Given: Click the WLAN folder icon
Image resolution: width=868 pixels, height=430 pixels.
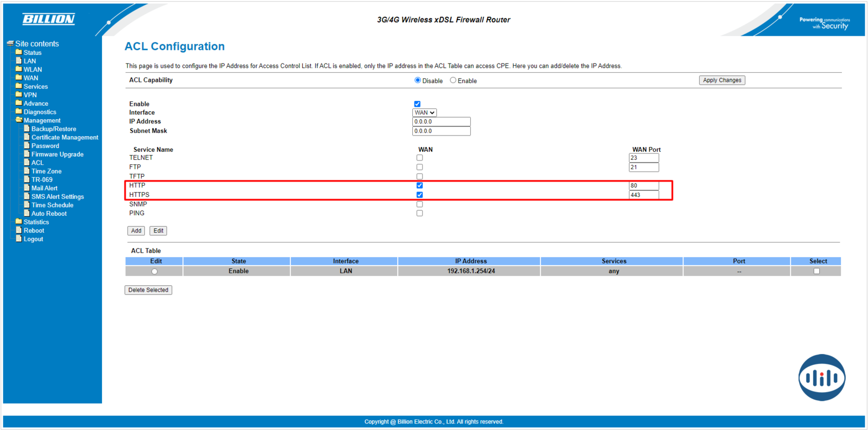Looking at the screenshot, I should 18,69.
